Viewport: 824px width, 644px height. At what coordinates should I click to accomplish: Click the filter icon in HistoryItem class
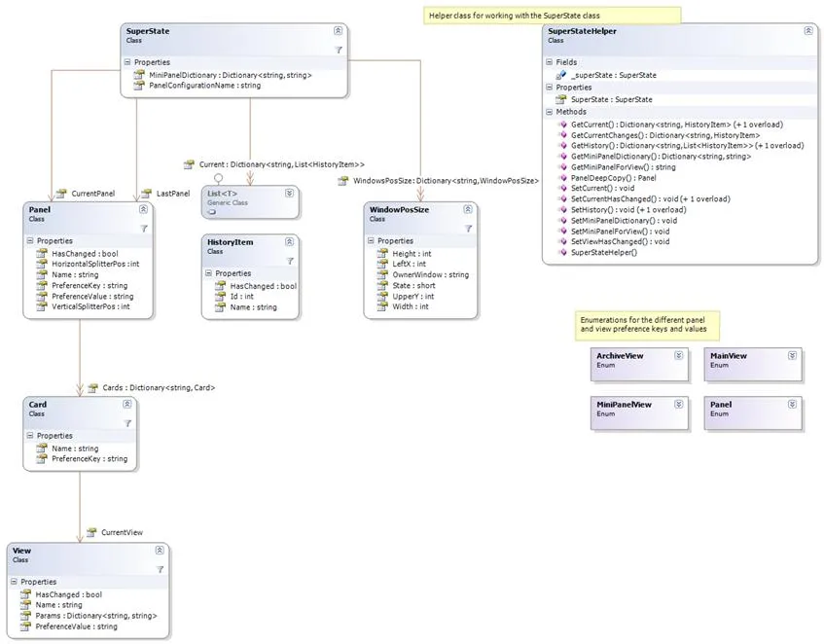[289, 261]
